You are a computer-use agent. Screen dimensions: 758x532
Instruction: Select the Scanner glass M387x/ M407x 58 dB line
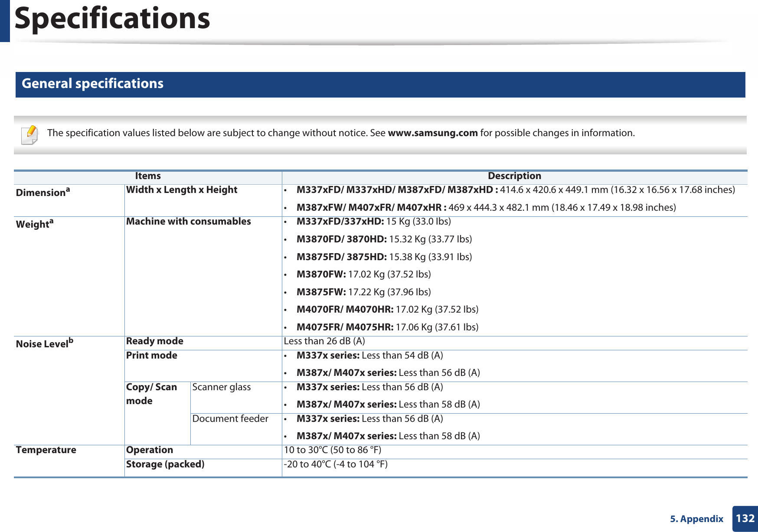388,405
